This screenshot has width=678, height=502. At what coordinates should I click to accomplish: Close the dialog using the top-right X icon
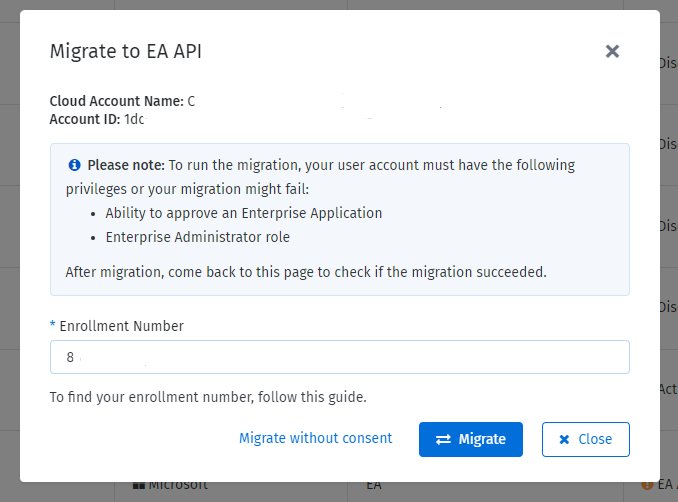coord(612,51)
